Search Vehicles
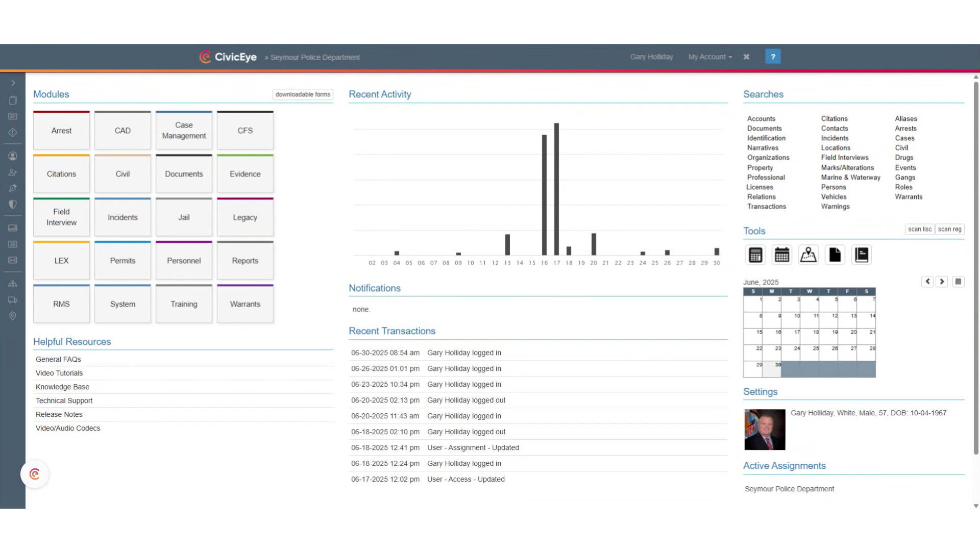This screenshot has height=551, width=980. point(834,197)
